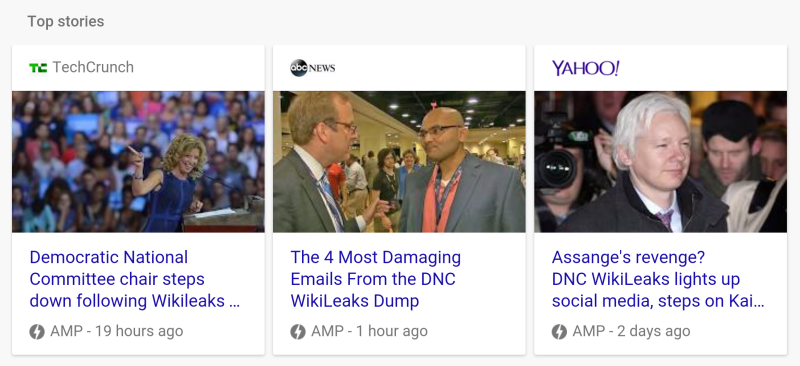Click the Yahoo! purple logo
This screenshot has height=366, width=800.
[x=586, y=68]
